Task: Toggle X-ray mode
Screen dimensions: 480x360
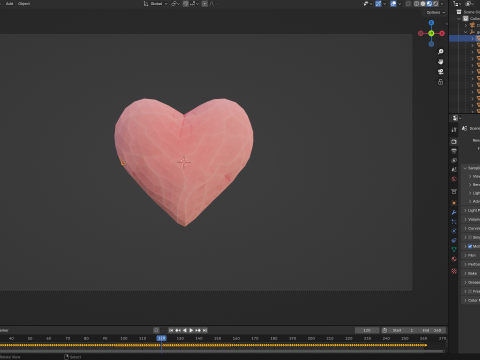Action: pos(408,4)
